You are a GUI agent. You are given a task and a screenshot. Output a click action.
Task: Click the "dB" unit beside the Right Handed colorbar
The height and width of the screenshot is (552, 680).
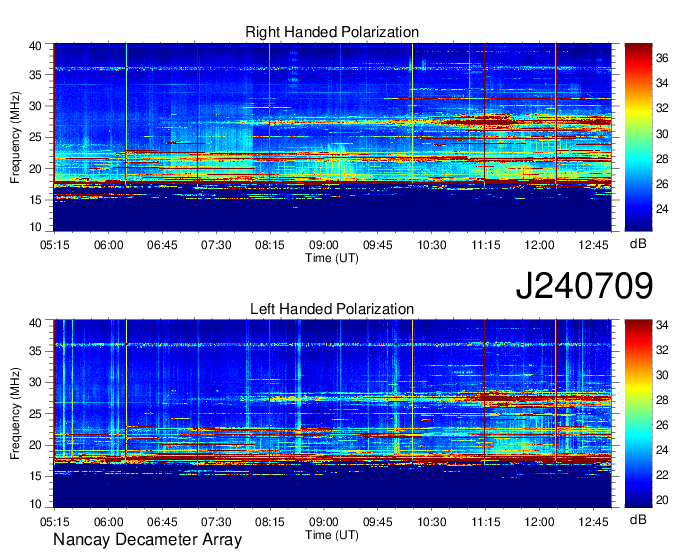[638, 244]
